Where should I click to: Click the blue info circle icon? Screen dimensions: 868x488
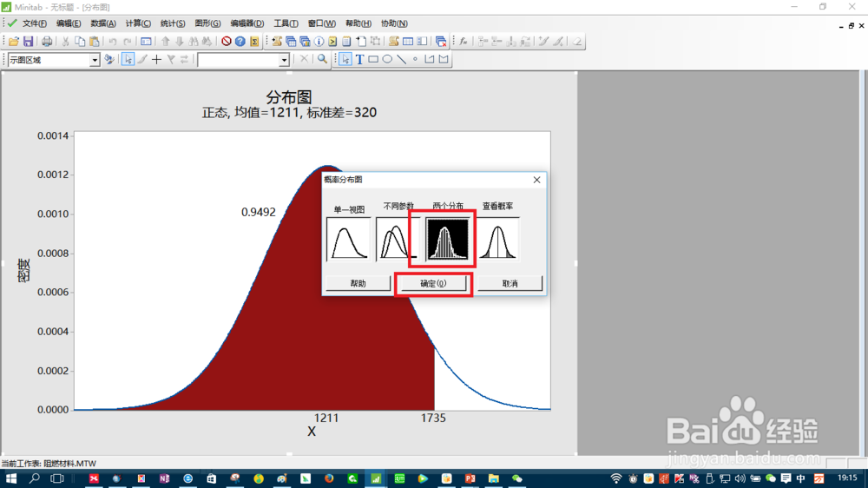pyautogui.click(x=319, y=42)
